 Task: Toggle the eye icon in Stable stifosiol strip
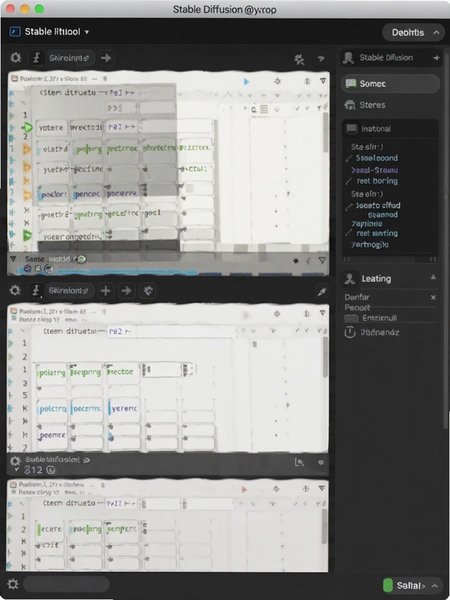(x=321, y=463)
